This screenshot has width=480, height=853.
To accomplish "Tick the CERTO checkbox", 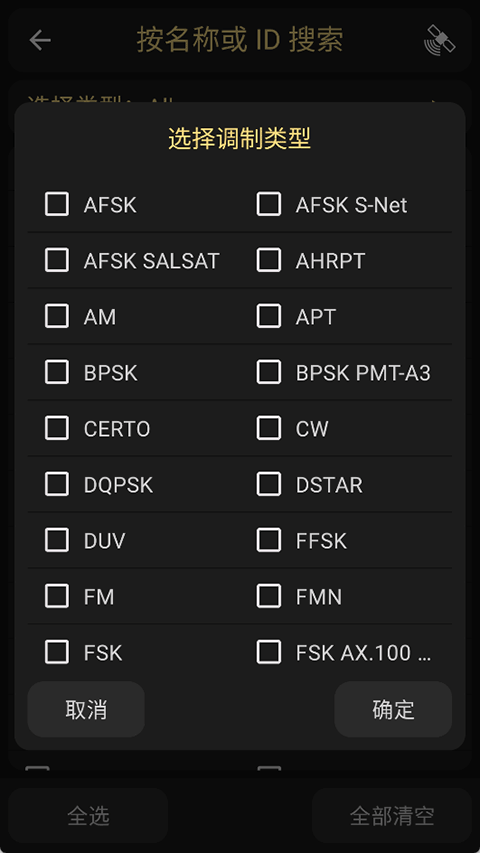I will coord(57,428).
